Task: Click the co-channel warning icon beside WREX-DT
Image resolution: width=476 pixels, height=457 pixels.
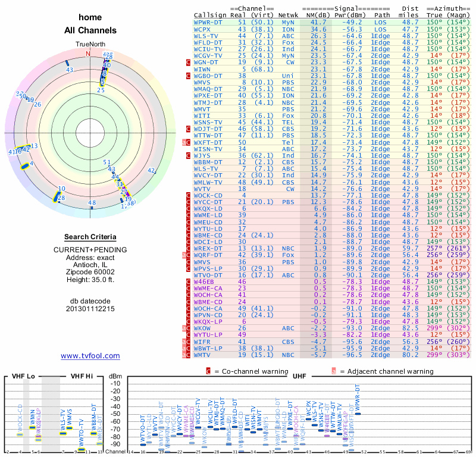Action: [x=188, y=249]
